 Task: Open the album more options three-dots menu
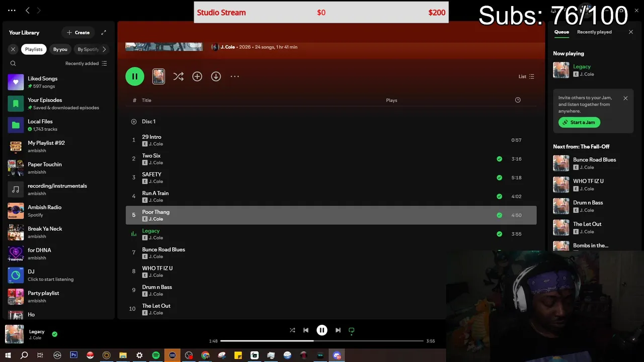coord(235,76)
